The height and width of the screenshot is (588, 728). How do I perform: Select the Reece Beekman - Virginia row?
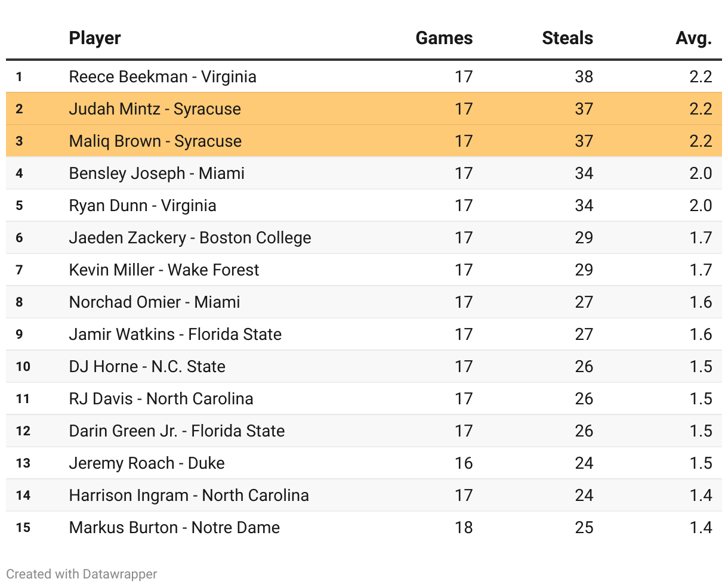point(163,76)
